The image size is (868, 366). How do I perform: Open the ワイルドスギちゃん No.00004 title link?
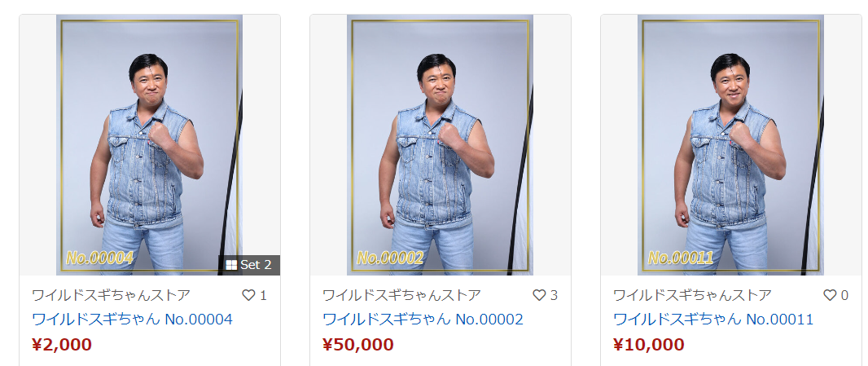[132, 320]
